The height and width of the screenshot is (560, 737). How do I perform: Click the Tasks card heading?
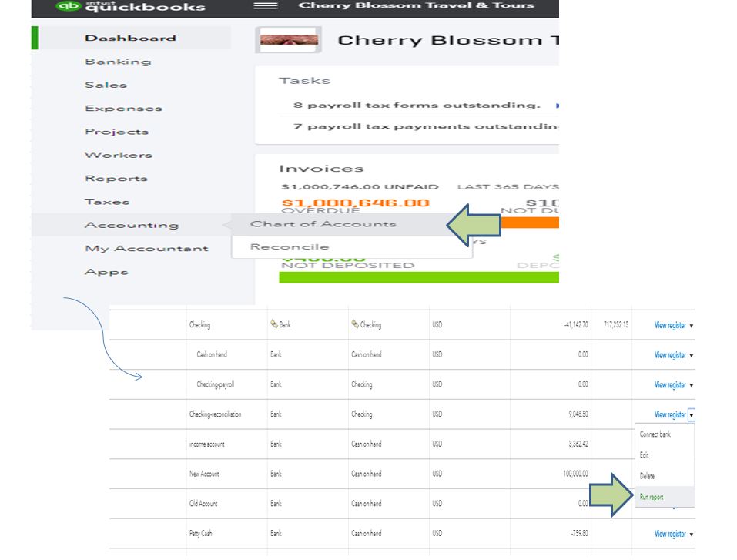304,81
